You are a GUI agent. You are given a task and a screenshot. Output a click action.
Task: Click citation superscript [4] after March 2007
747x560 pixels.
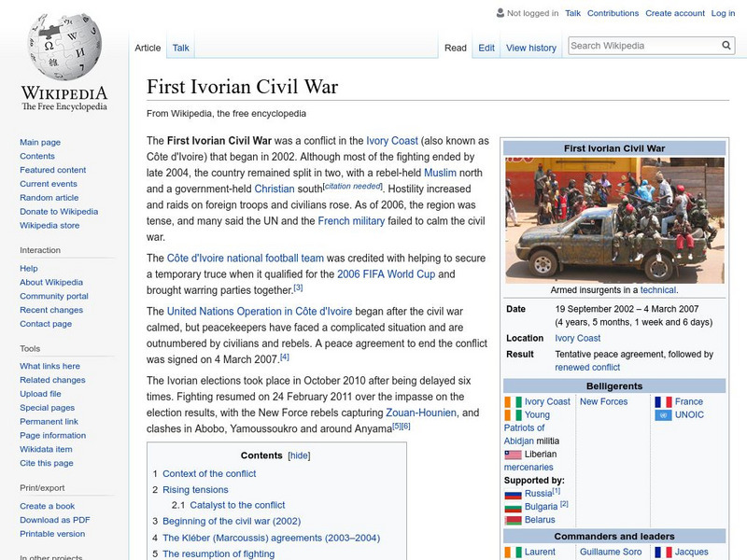[283, 357]
